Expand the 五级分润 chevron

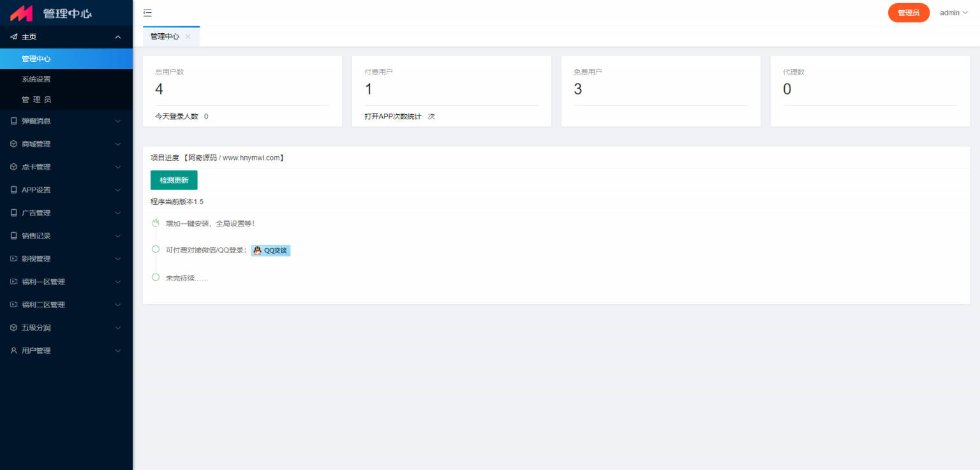(x=118, y=328)
